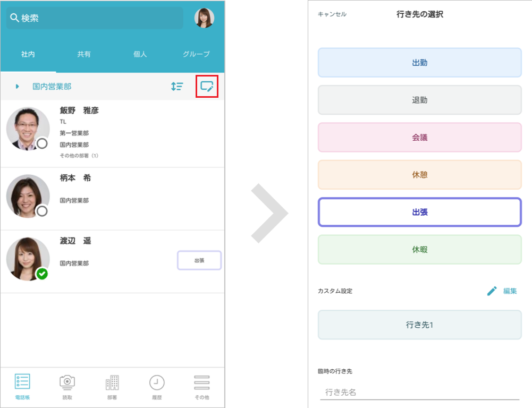Tap the highlighted message edit icon
Image resolution: width=532 pixels, height=408 pixels.
[207, 86]
